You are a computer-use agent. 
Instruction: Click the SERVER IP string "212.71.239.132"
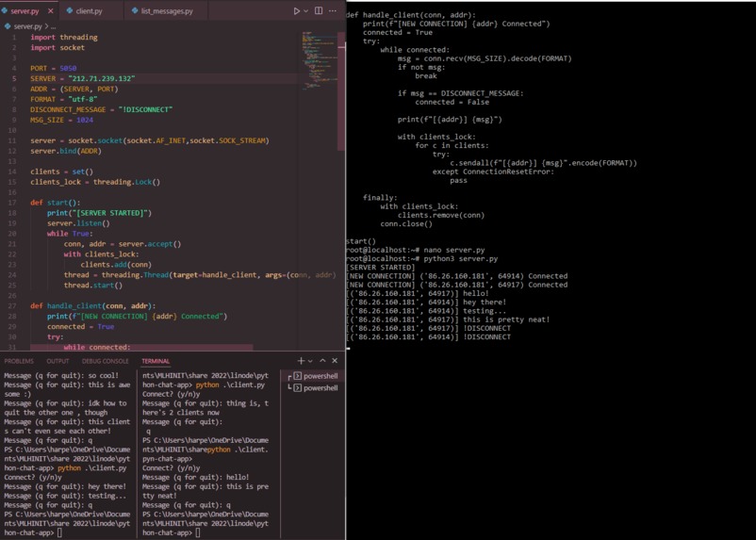pos(101,78)
